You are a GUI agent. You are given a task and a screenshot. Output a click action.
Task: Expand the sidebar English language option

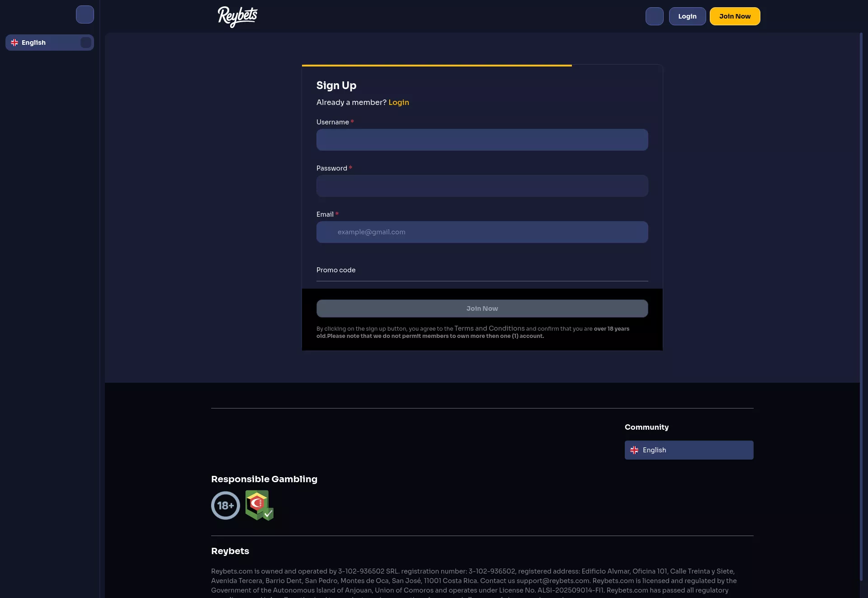49,42
